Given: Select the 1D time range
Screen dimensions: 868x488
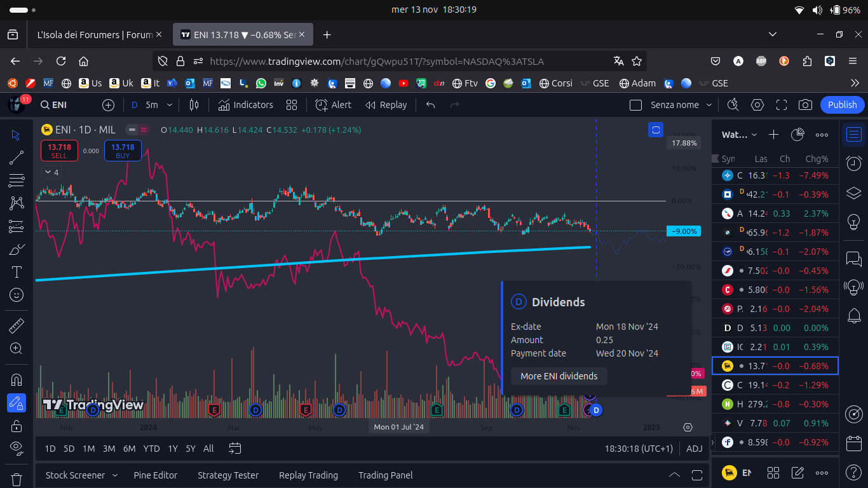Looking at the screenshot, I should (50, 449).
